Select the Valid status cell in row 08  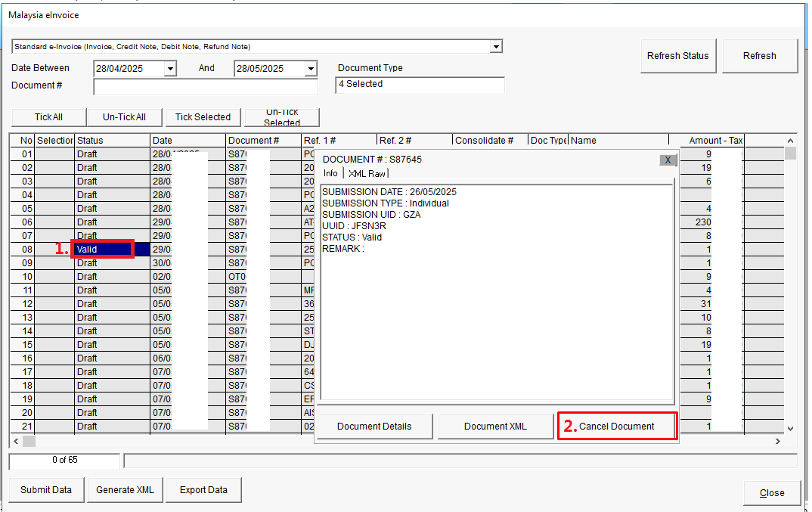pyautogui.click(x=103, y=250)
